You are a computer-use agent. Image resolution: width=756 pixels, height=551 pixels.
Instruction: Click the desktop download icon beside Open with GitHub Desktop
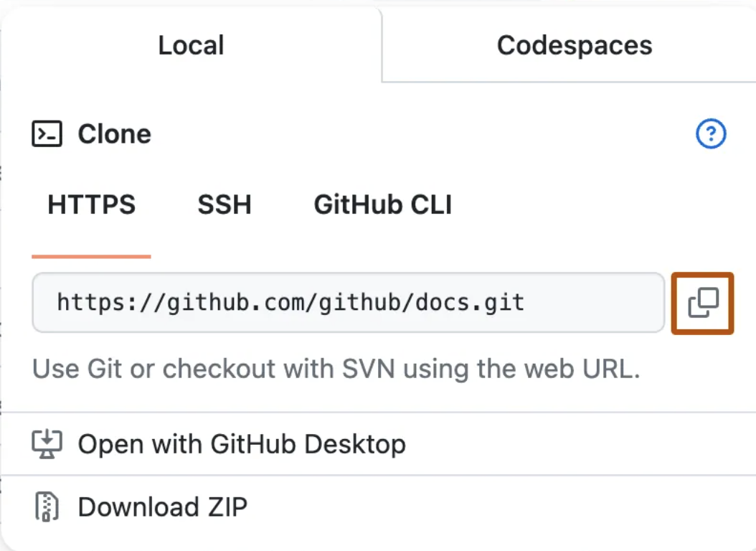pyautogui.click(x=47, y=444)
